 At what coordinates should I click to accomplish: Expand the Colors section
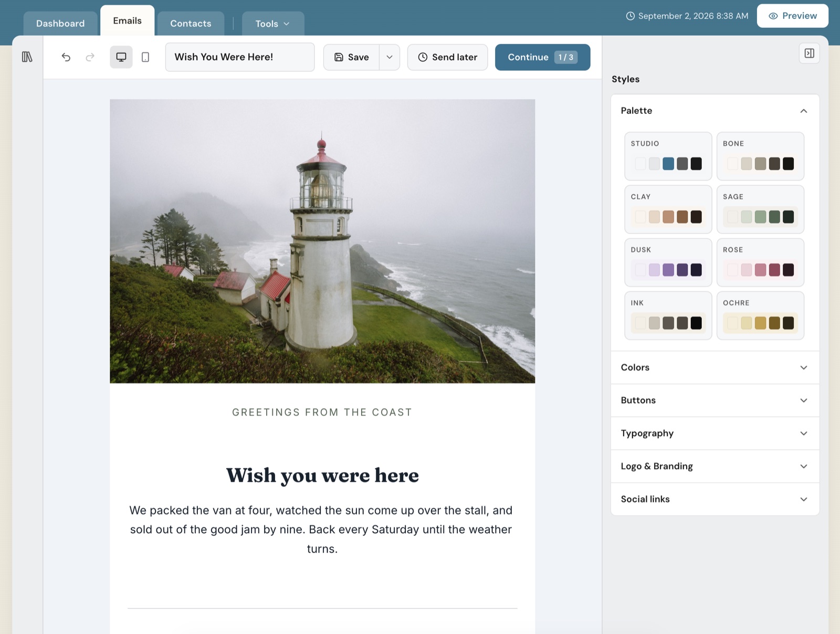pyautogui.click(x=715, y=367)
